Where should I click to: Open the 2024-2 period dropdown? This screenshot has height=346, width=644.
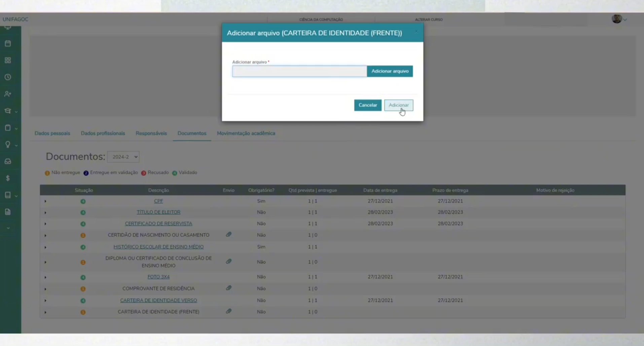coord(123,157)
